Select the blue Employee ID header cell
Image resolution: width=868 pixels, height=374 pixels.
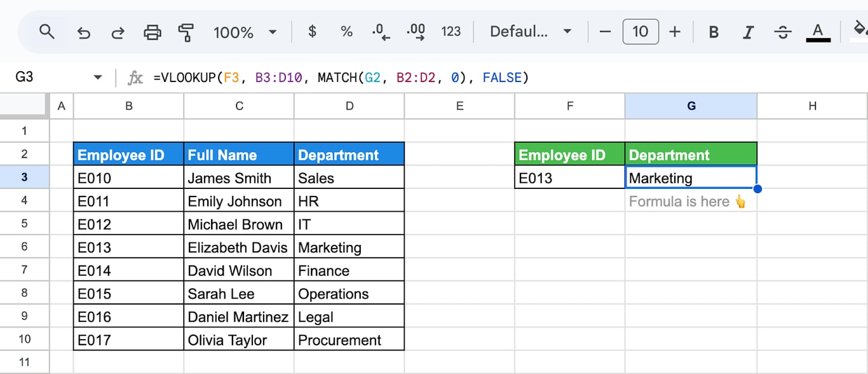129,155
